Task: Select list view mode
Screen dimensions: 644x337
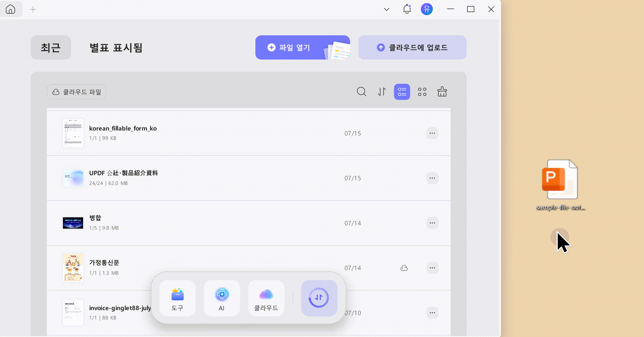Action: (402, 91)
